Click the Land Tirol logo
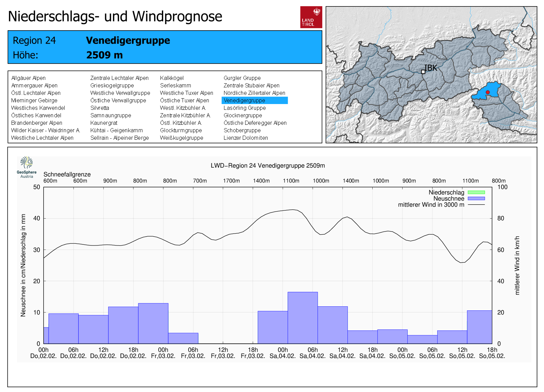This screenshot has width=544, height=392. pos(311,17)
